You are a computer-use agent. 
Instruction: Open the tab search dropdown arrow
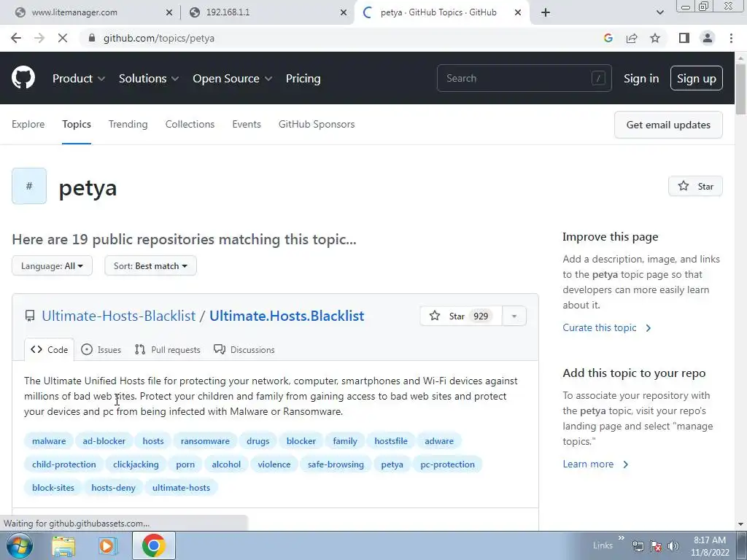click(x=659, y=12)
